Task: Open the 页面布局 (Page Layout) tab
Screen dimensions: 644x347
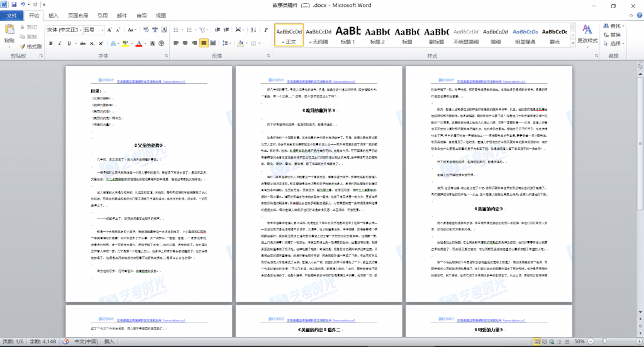Action: coord(78,15)
